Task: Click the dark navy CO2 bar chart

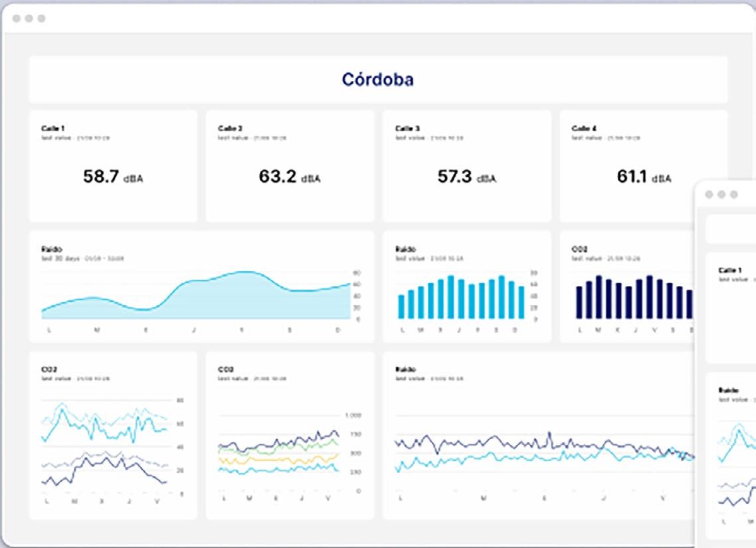Action: click(x=627, y=287)
